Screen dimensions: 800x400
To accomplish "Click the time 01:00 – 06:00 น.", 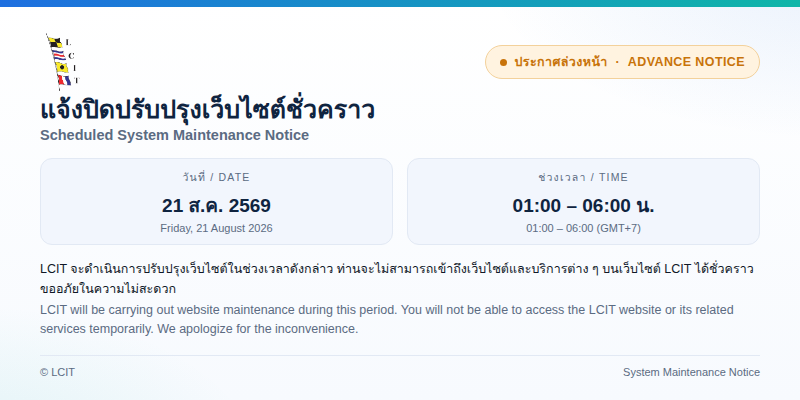I will pos(583,206).
